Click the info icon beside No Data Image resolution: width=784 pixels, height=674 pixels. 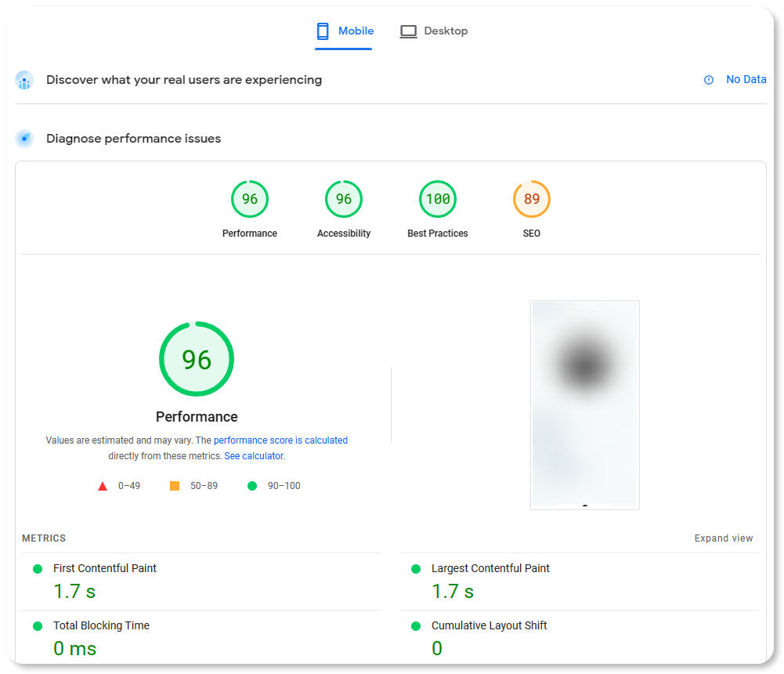[709, 80]
